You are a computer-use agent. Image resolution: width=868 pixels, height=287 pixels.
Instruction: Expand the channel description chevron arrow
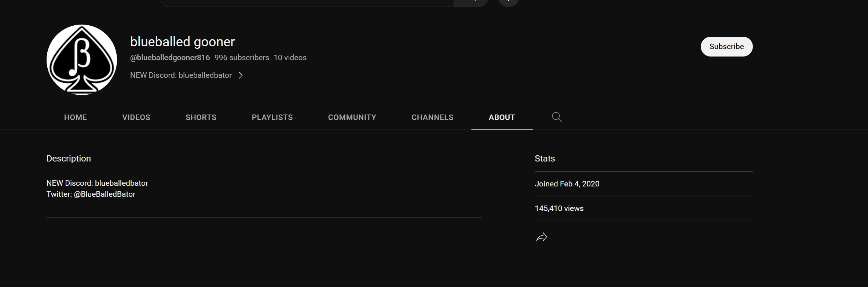pyautogui.click(x=241, y=75)
